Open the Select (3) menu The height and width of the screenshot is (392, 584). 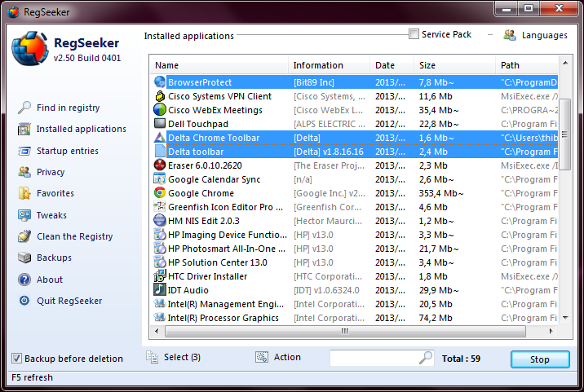(x=182, y=358)
